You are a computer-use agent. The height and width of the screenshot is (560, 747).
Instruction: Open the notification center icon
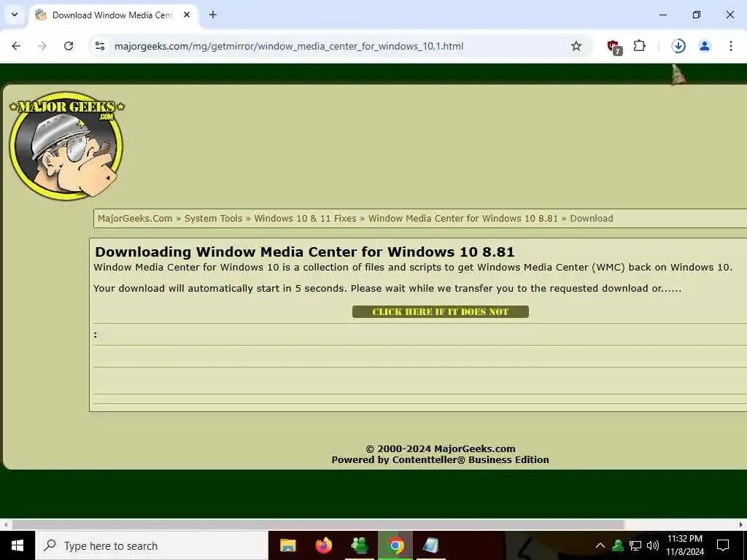point(723,545)
